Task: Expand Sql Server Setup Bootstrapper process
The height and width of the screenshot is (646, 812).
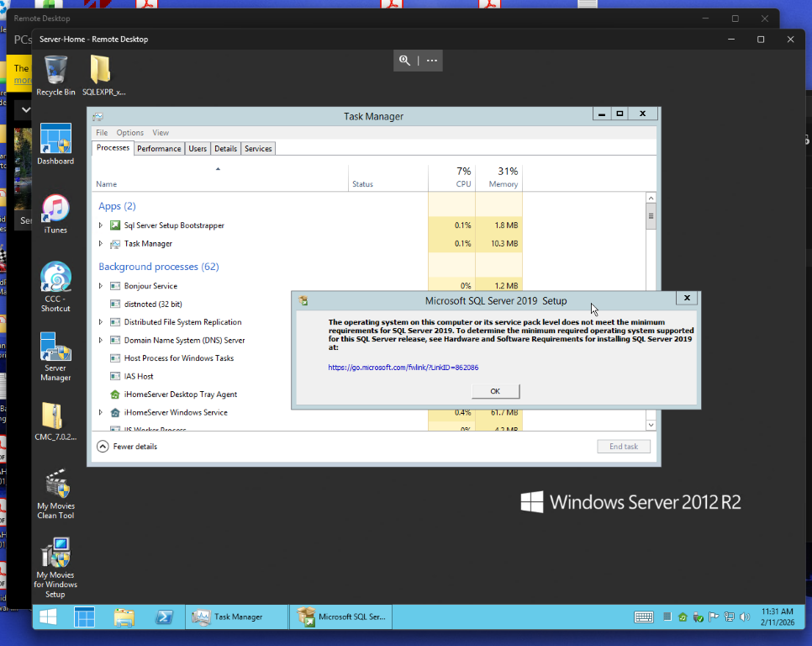Action: click(x=100, y=225)
